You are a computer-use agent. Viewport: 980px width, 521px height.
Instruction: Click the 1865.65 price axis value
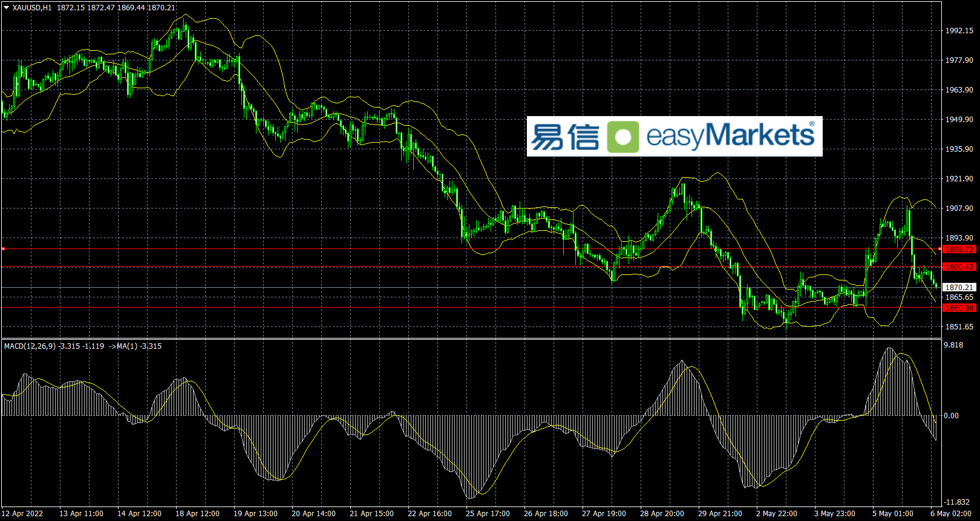[x=959, y=297]
